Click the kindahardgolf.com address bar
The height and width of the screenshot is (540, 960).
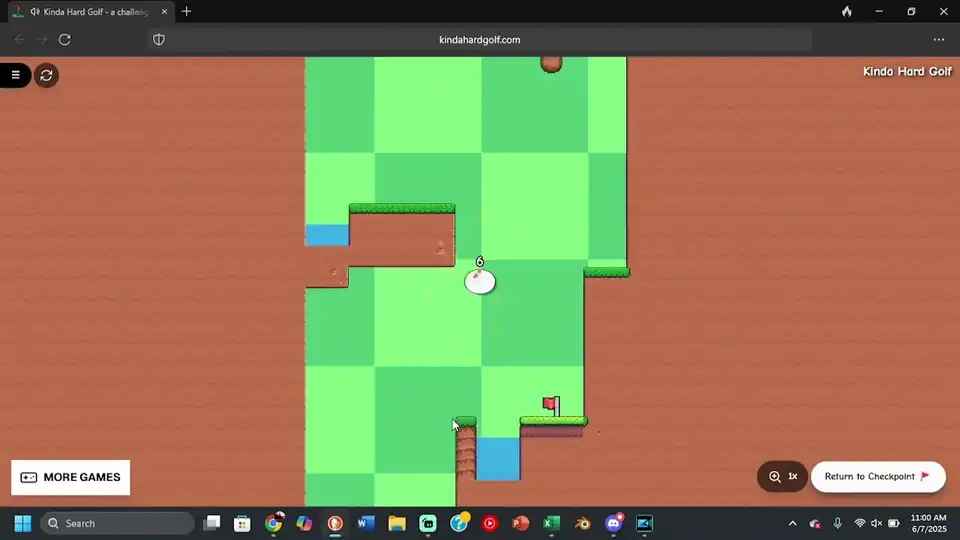[x=480, y=40]
